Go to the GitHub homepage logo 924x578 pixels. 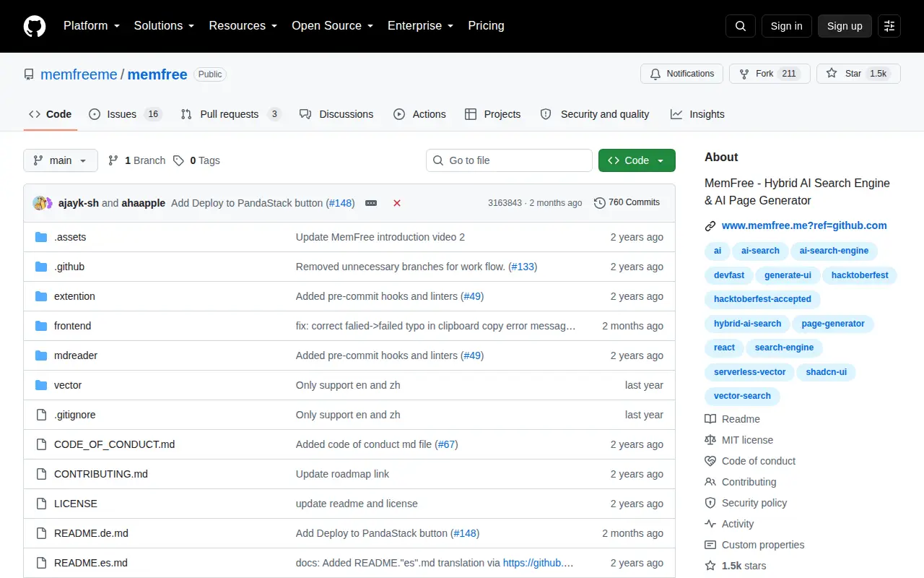click(35, 26)
